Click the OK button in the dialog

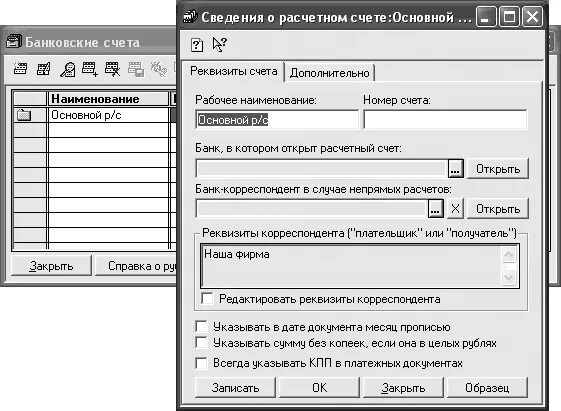coord(319,387)
